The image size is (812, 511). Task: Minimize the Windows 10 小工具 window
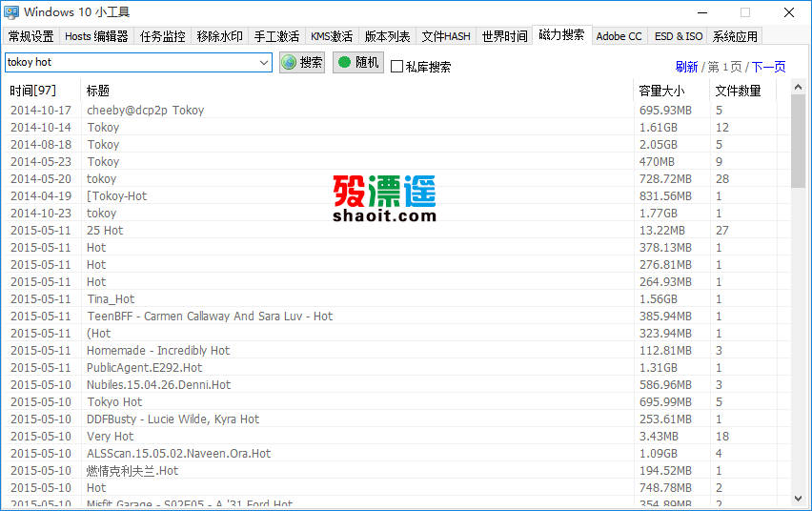(x=702, y=12)
